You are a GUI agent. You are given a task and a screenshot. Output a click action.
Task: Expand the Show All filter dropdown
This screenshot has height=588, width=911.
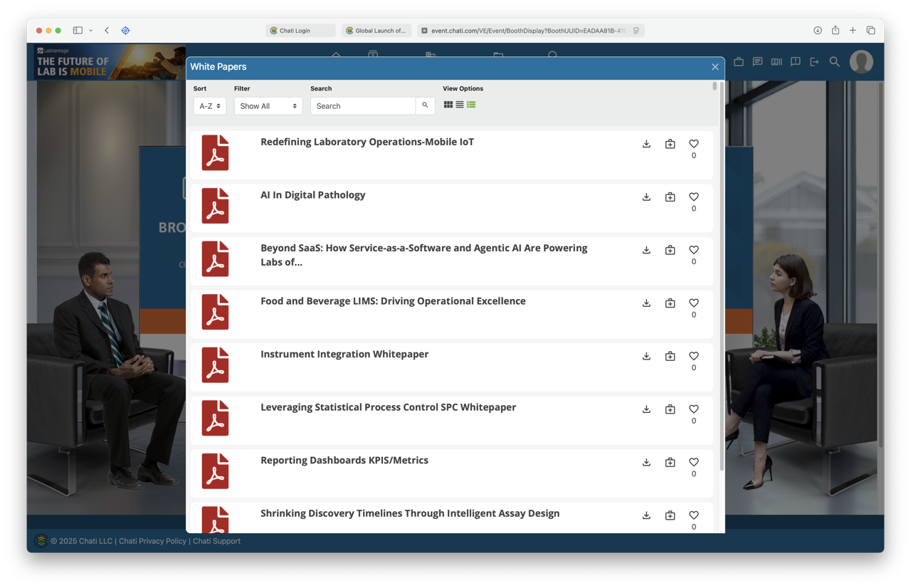(268, 106)
